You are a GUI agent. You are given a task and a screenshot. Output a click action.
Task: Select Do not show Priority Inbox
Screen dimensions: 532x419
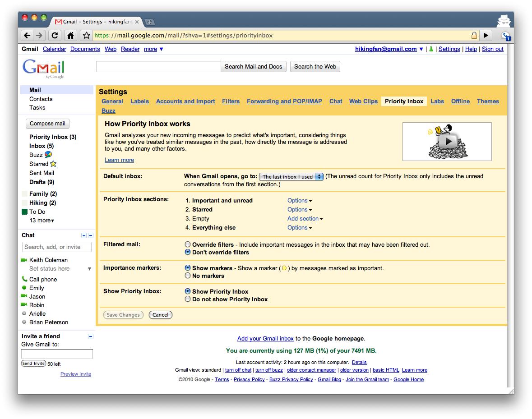(187, 299)
